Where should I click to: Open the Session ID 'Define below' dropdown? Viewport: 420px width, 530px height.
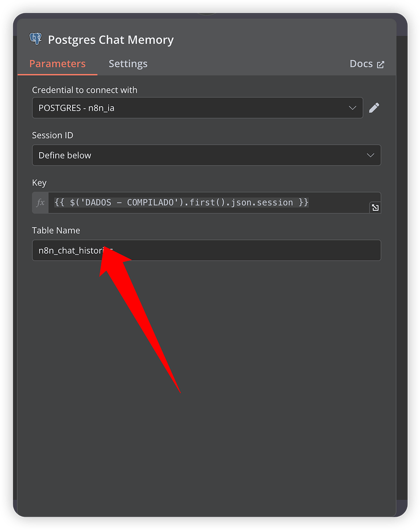click(x=202, y=155)
